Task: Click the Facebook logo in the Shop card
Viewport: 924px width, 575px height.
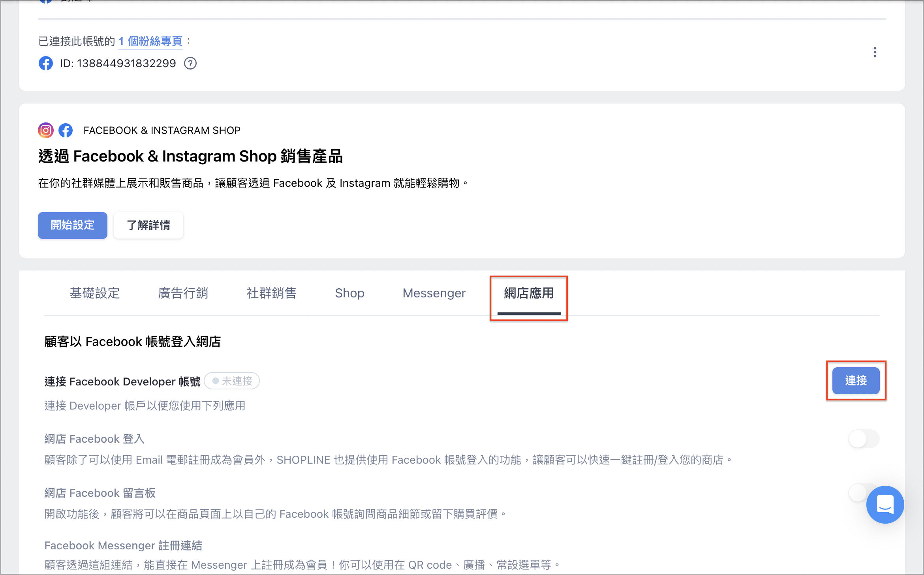Action: click(66, 130)
